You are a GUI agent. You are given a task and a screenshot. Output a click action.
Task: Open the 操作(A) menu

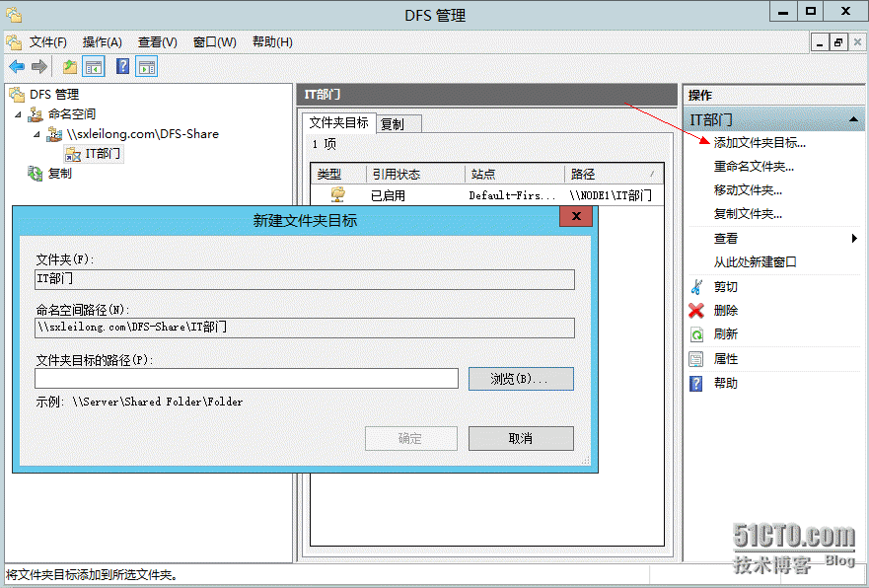(102, 42)
